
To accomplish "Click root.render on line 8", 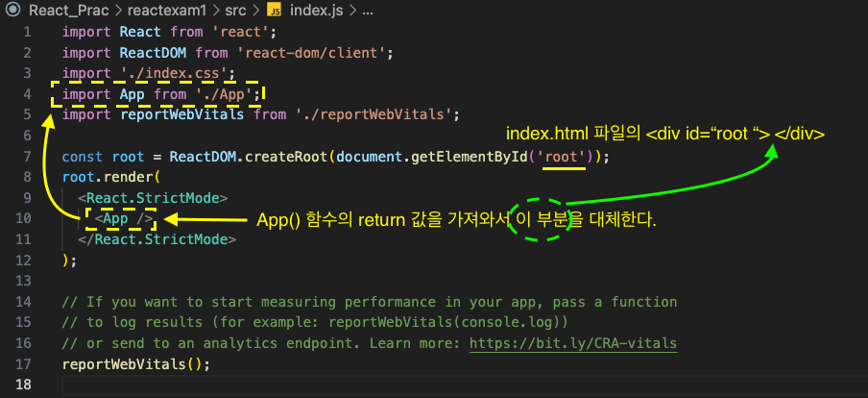I will [x=107, y=178].
